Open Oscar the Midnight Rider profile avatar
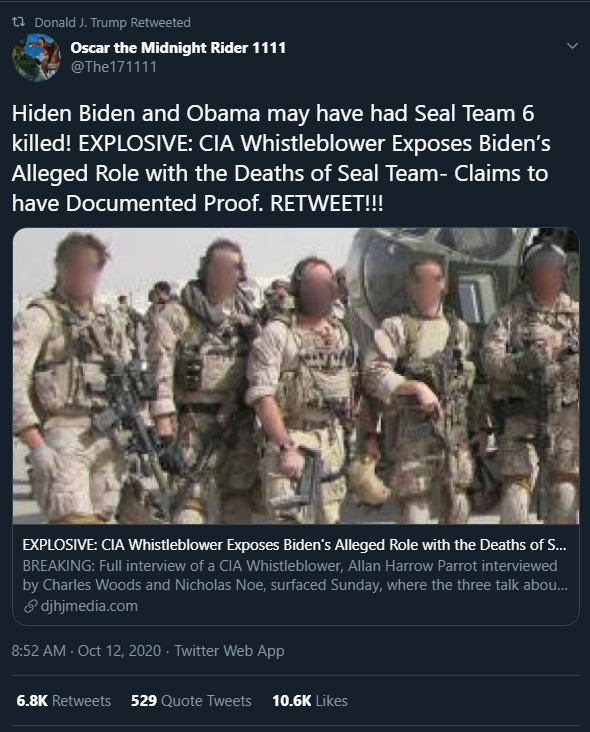Screen dimensions: 590x732 36,57
